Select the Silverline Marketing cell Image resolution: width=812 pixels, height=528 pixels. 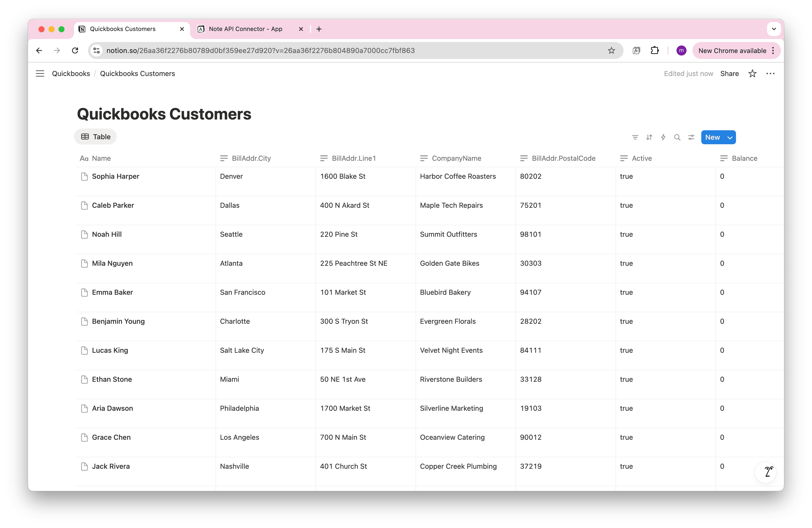coord(466,413)
